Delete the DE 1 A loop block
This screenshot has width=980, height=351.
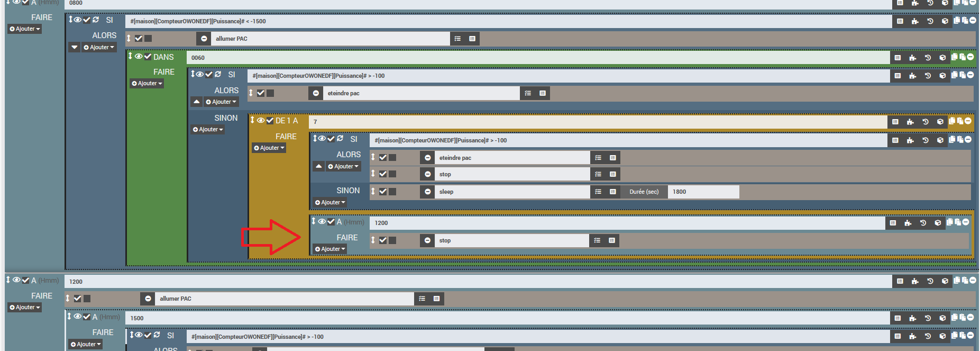click(x=968, y=121)
